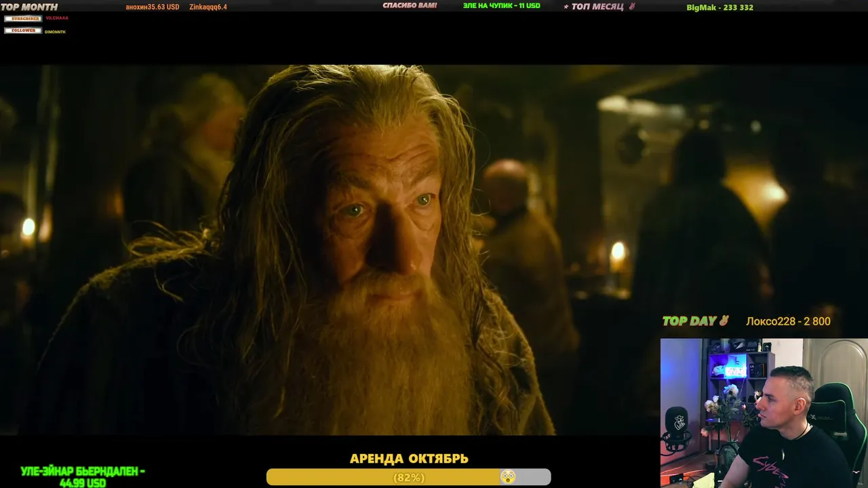Click the 'АРЕНДА ОКТЯБРЬ' goal title
Viewport: 868px width, 488px height.
tap(409, 459)
